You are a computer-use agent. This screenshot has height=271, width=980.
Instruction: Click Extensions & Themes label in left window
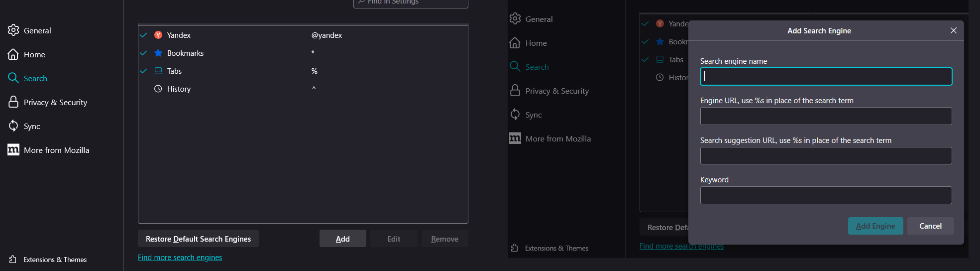(55, 260)
